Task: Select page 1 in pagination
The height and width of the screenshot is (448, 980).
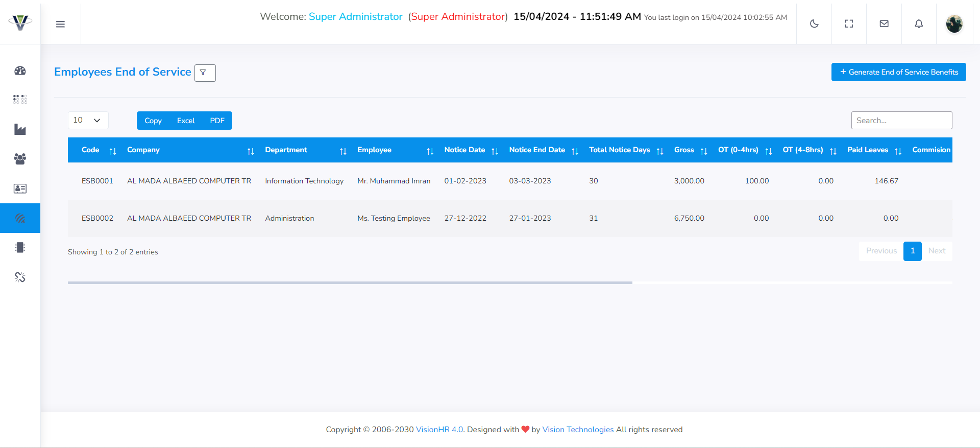Action: pos(913,251)
